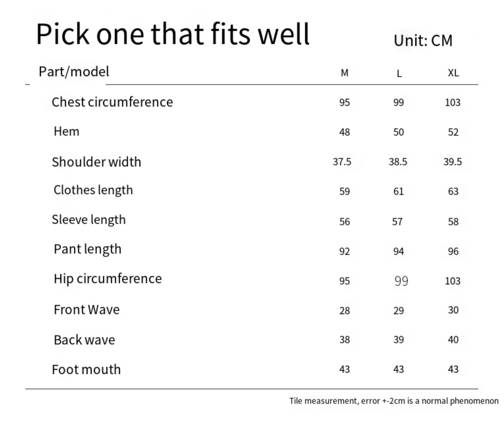Click the 'Hip circumference' row label
This screenshot has width=504, height=421.
108,279
